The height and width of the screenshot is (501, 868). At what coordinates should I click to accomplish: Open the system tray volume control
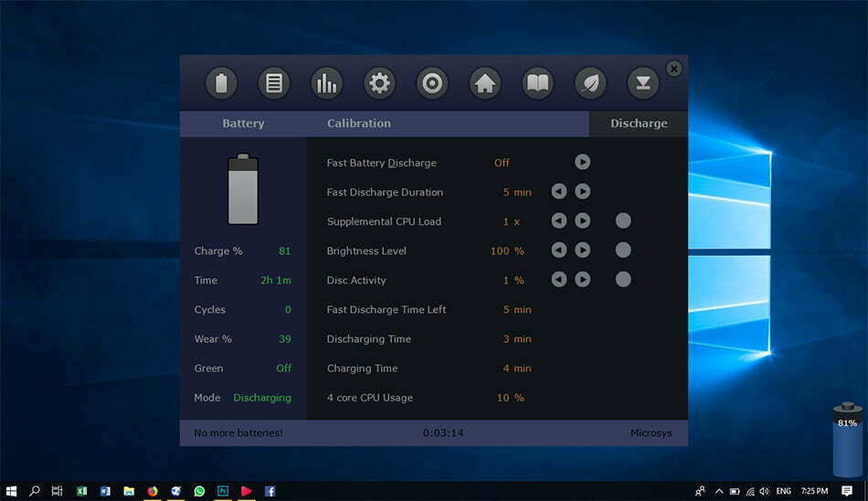click(x=765, y=491)
